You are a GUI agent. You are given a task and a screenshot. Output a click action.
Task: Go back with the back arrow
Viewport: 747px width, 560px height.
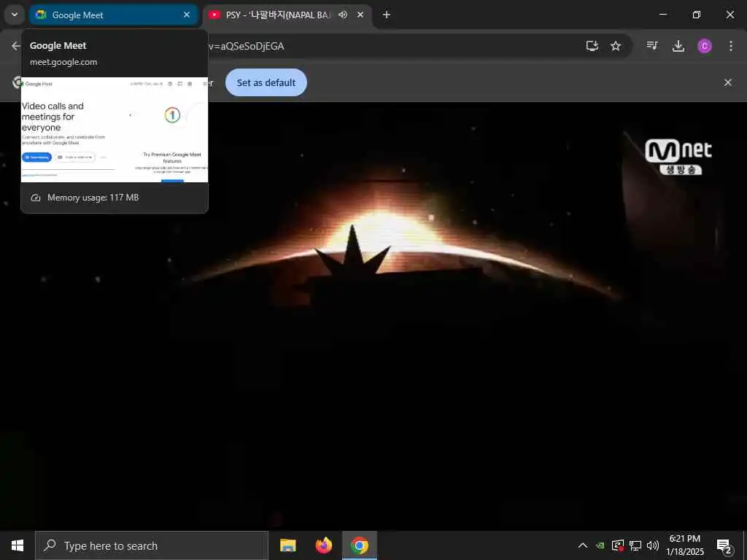(x=16, y=46)
